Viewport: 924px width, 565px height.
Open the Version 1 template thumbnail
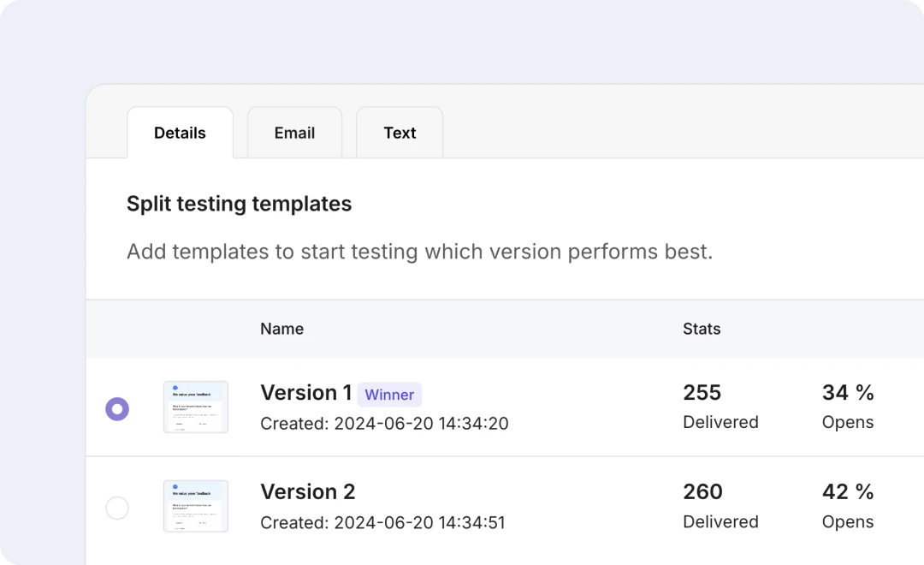click(196, 407)
